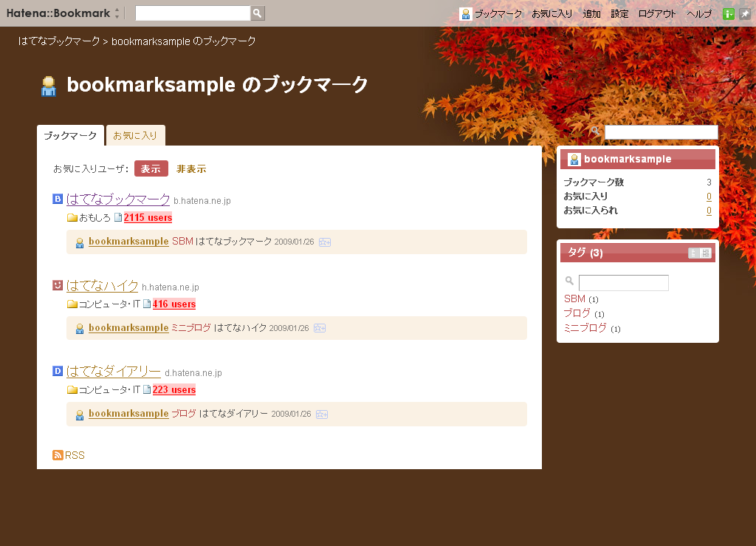Filter by ミニブログ tag in sidebar
Image resolution: width=756 pixels, height=546 pixels.
[x=585, y=328]
